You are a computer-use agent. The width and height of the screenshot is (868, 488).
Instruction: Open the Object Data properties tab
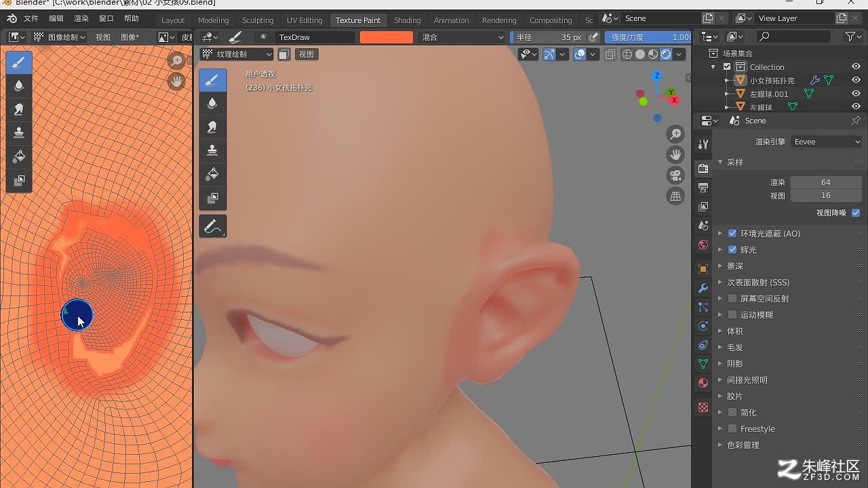(x=703, y=364)
